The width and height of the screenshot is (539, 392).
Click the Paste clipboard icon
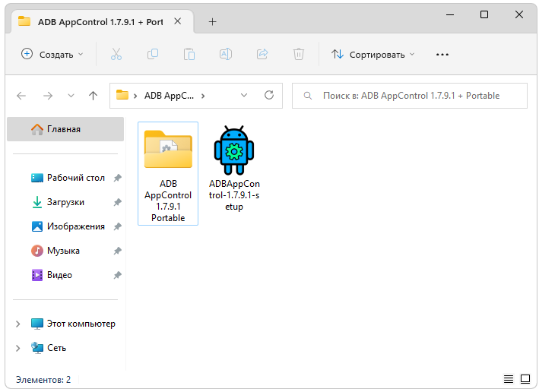[189, 54]
